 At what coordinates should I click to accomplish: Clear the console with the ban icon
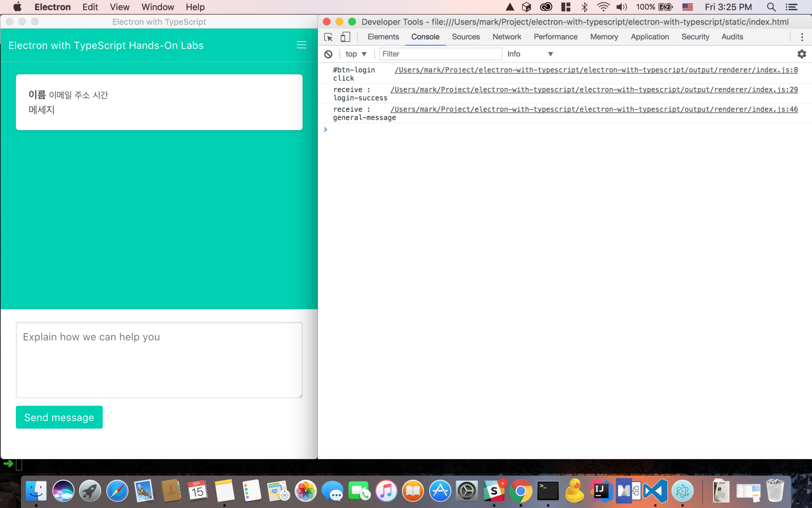tap(328, 54)
